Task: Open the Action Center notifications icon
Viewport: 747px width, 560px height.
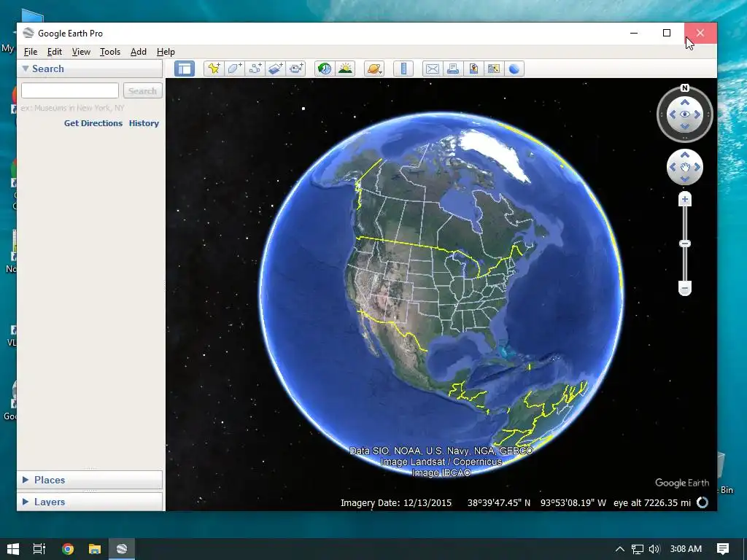Action: [x=723, y=549]
